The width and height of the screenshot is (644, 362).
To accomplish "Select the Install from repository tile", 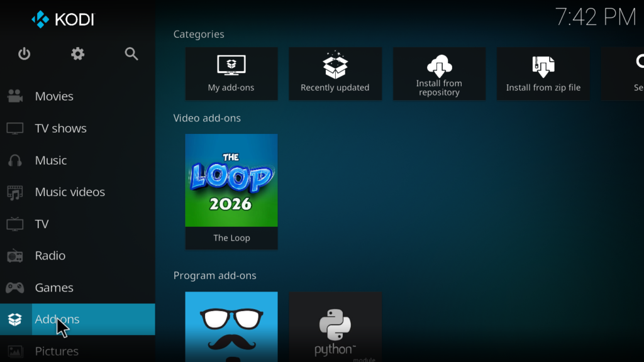I will [x=439, y=74].
